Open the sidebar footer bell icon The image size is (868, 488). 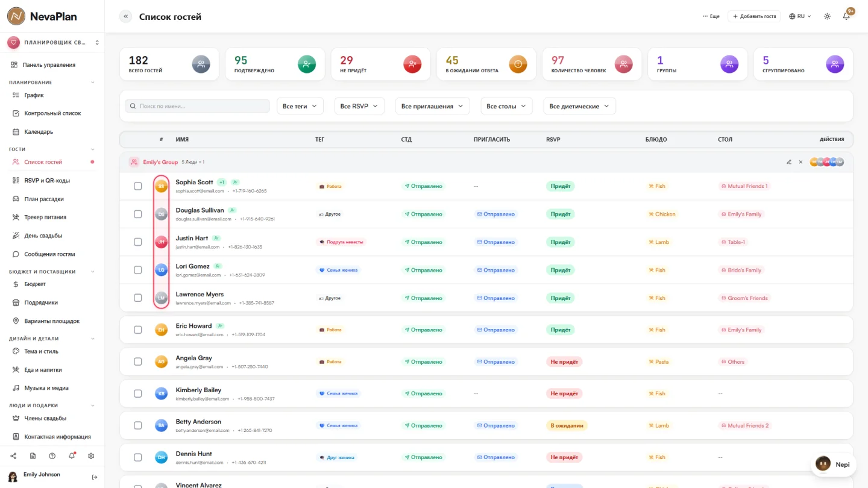72,456
